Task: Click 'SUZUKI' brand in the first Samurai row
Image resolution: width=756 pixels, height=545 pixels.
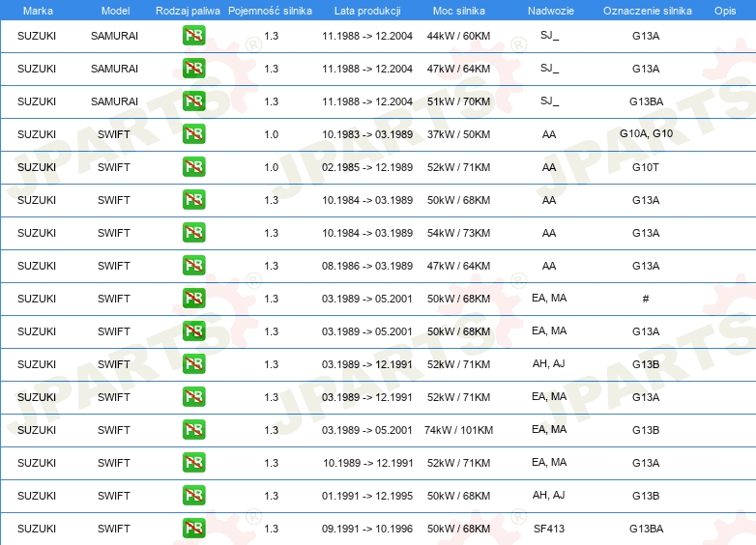Action: click(x=37, y=36)
